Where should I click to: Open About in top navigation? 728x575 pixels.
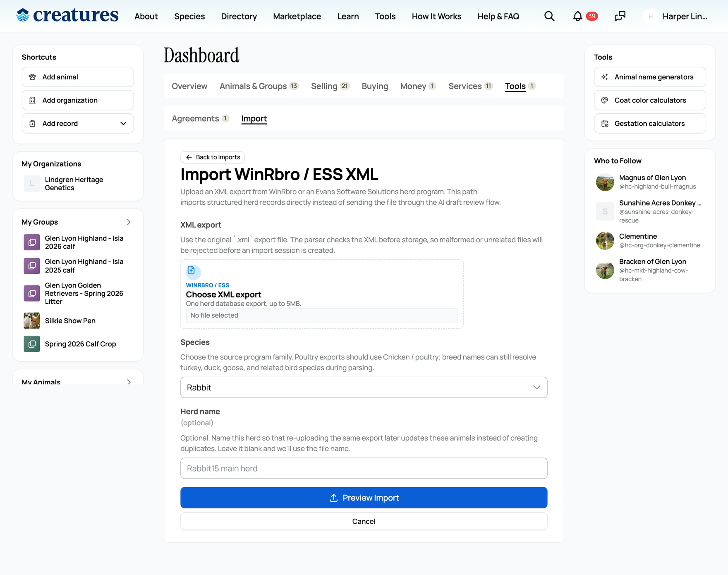146,17
